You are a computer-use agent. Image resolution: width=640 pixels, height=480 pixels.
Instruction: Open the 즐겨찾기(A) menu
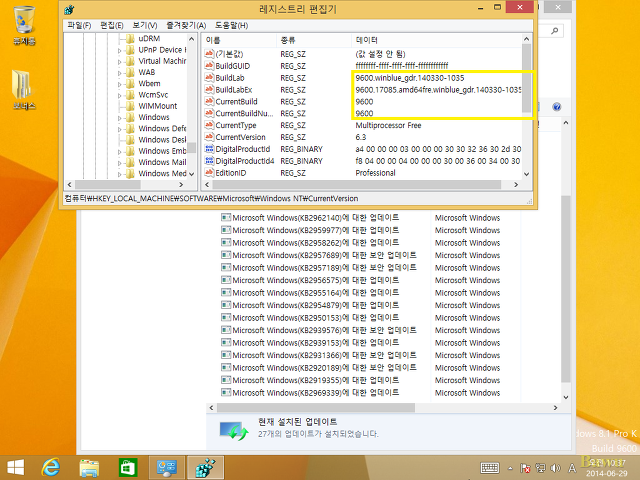pos(186,25)
